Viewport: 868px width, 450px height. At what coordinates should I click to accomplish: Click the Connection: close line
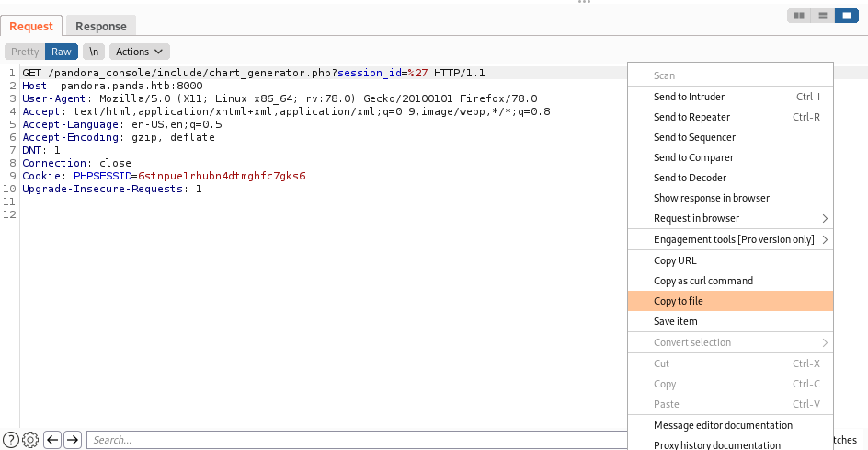(77, 163)
